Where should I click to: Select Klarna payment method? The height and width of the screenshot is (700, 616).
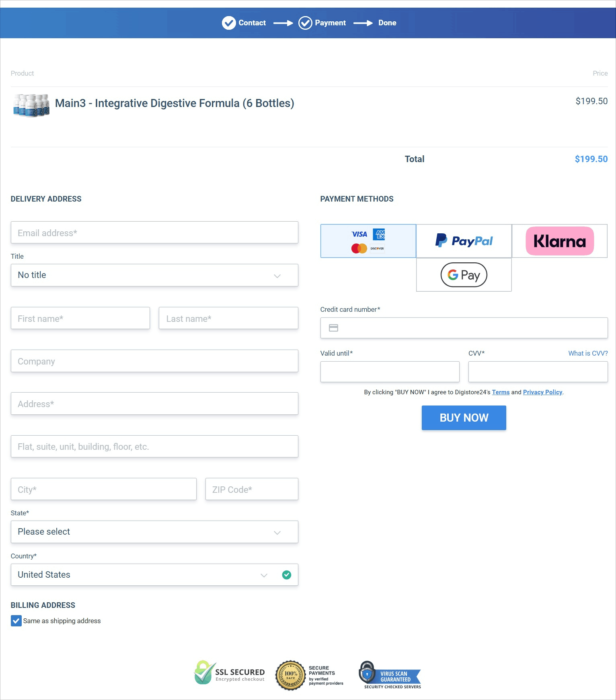coord(559,241)
